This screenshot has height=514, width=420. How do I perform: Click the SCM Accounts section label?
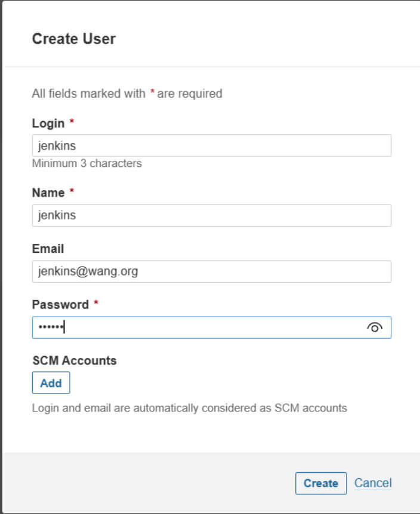point(75,361)
